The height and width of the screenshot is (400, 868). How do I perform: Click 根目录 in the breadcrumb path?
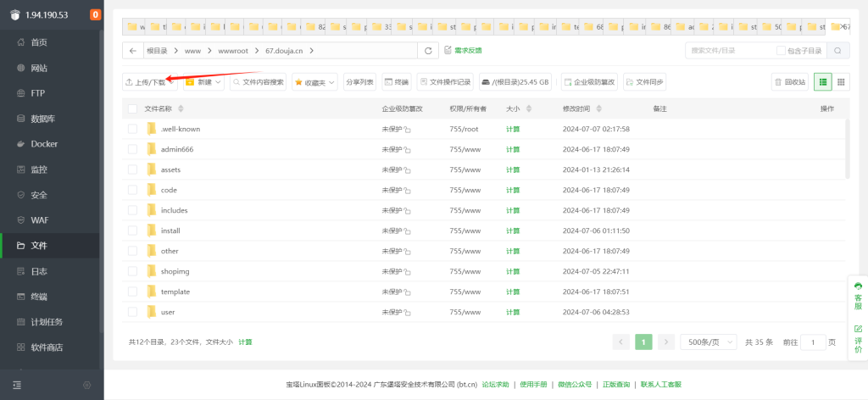click(x=156, y=50)
